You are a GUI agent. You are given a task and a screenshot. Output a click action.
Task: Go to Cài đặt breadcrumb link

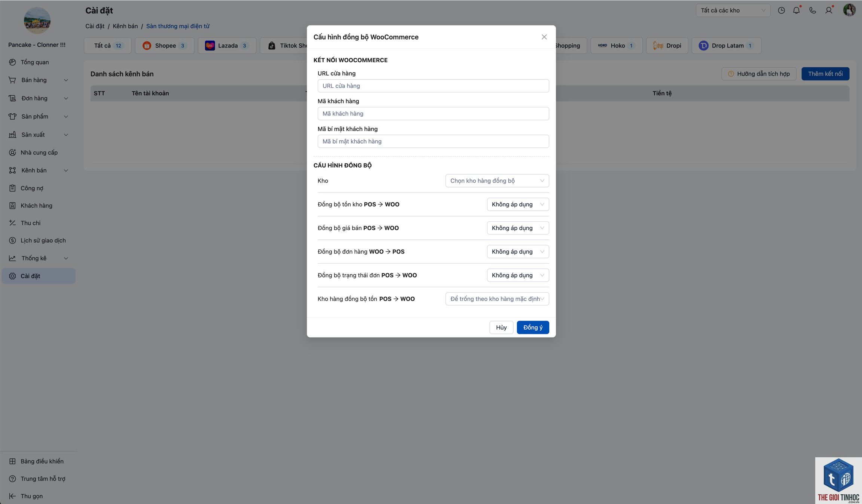(95, 26)
